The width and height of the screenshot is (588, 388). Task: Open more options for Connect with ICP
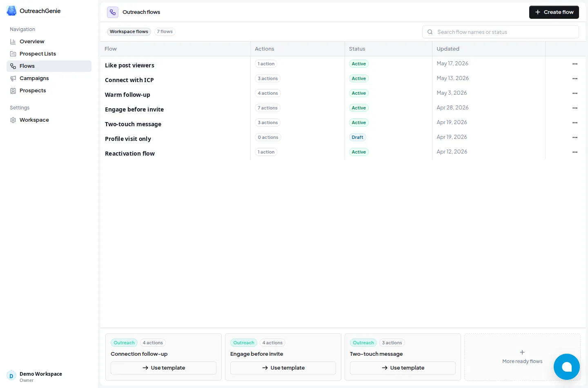(x=575, y=78)
